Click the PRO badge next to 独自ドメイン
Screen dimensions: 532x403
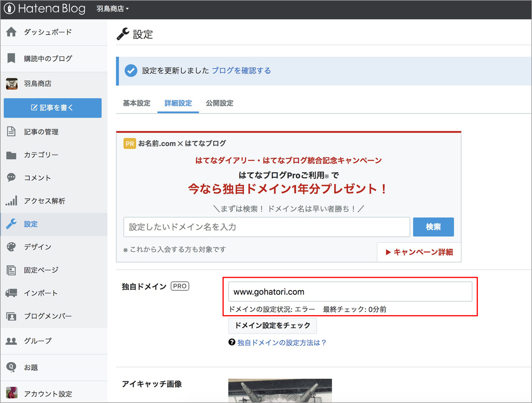pos(180,286)
